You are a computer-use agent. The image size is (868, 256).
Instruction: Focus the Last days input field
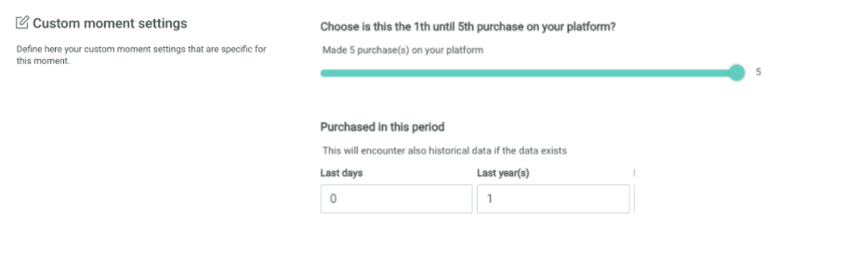[x=397, y=199]
